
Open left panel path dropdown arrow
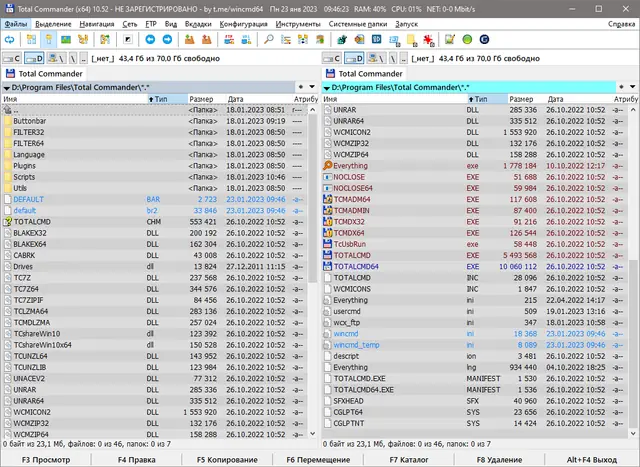coord(7,88)
